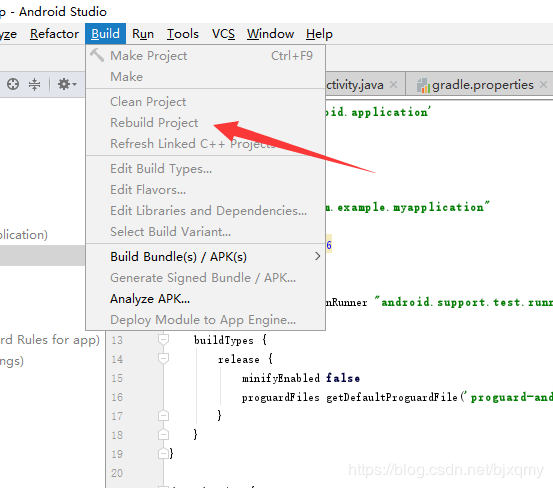553x488 pixels.
Task: Open the Run menu
Action: (143, 34)
